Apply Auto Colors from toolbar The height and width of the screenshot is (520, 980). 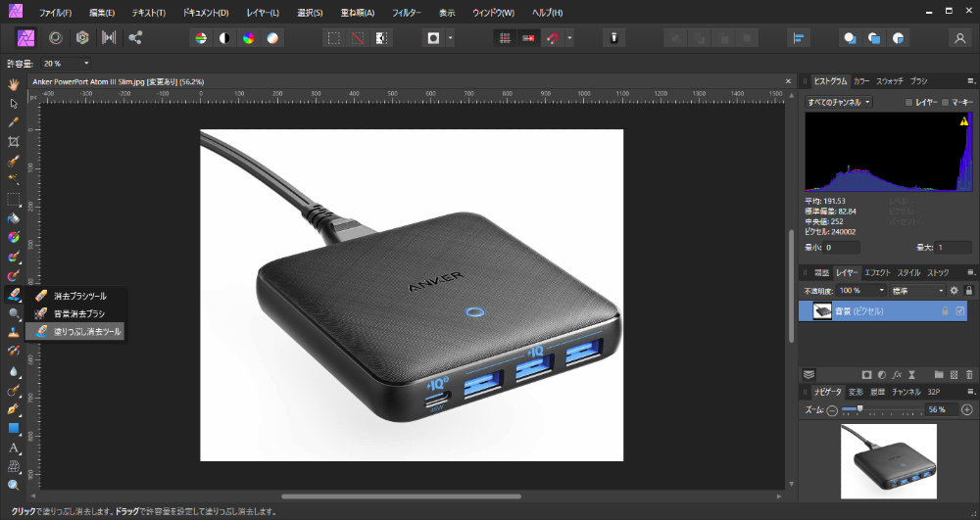tap(248, 38)
